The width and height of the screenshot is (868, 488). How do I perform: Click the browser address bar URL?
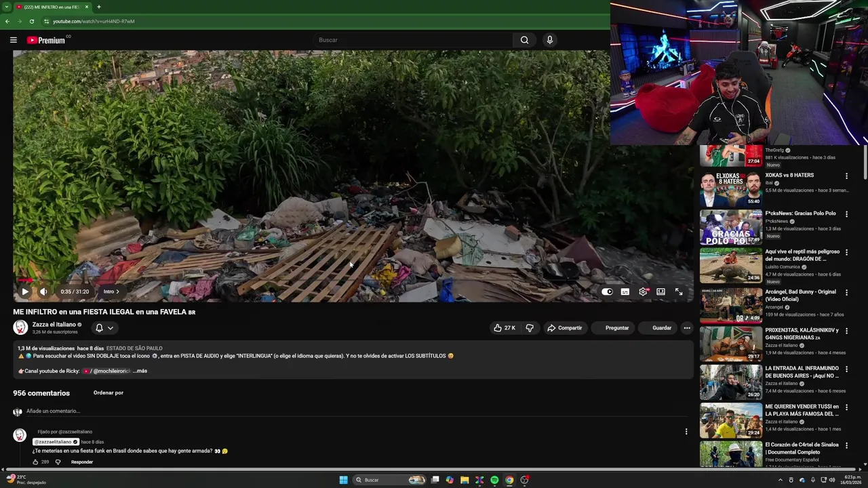(x=94, y=21)
